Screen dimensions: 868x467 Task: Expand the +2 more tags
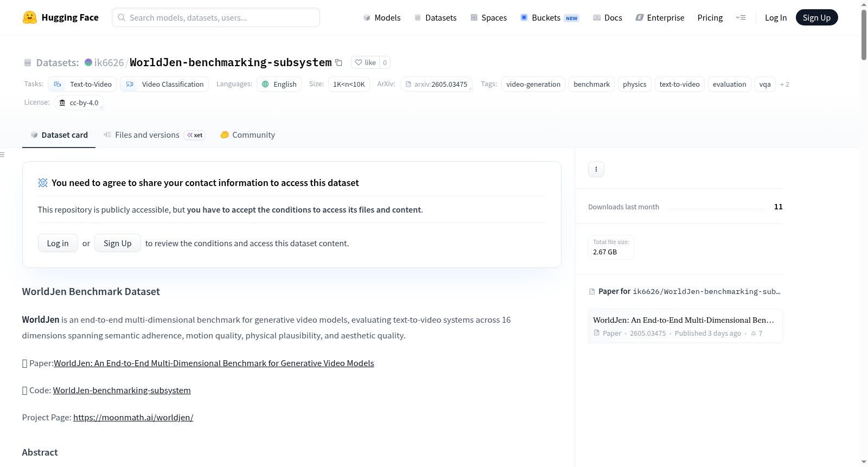tap(784, 84)
